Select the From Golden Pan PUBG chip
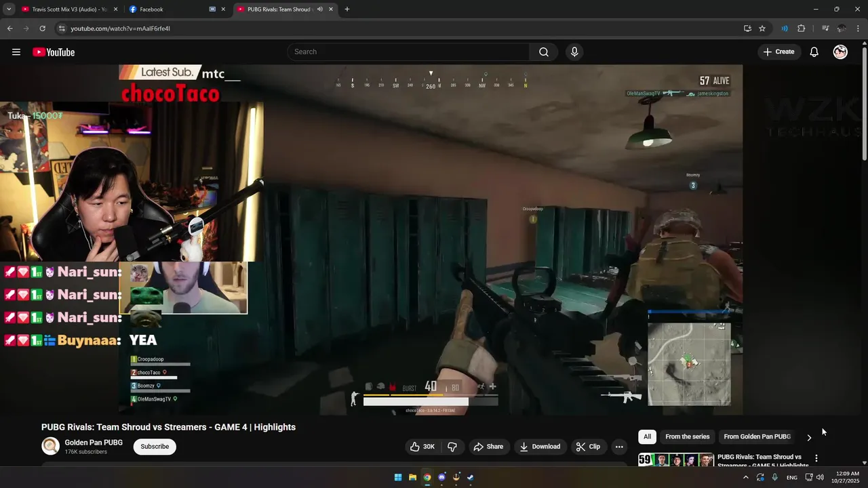Viewport: 868px width, 488px height. tap(757, 437)
